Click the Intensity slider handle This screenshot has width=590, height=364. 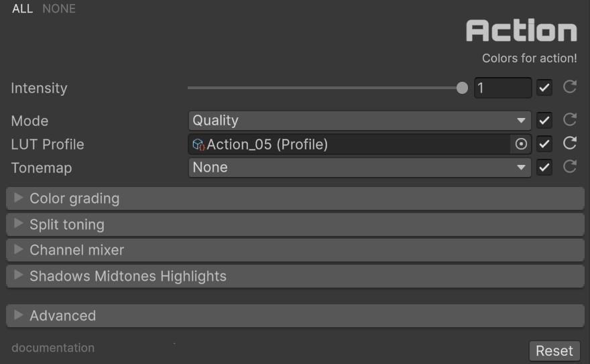[462, 88]
